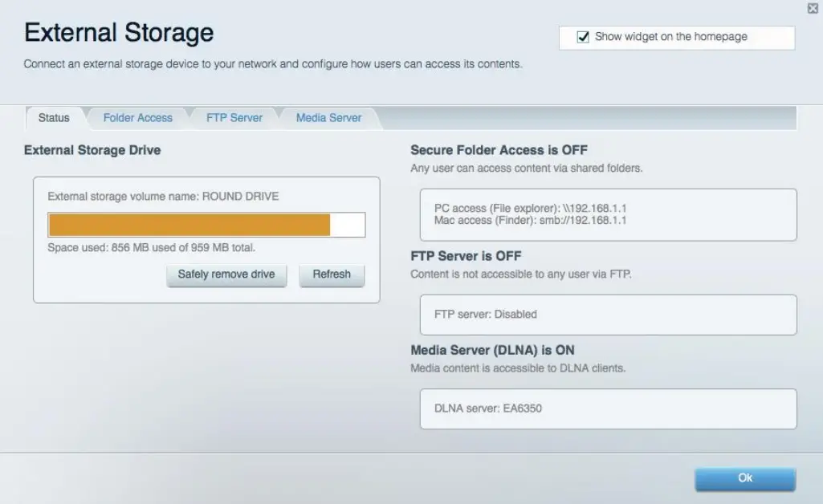Click the Mac access Finder smb address
Screen dimensions: 823x504
[x=530, y=220]
